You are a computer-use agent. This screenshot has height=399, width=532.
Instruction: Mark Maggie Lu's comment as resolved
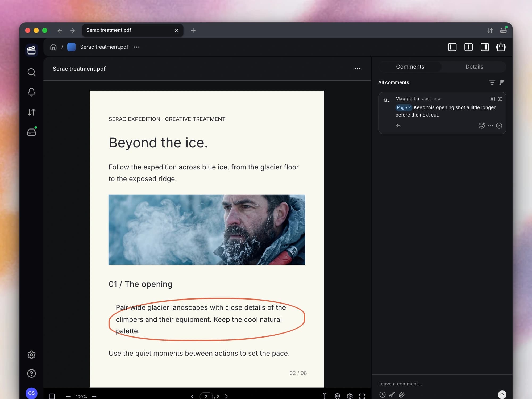click(x=499, y=126)
